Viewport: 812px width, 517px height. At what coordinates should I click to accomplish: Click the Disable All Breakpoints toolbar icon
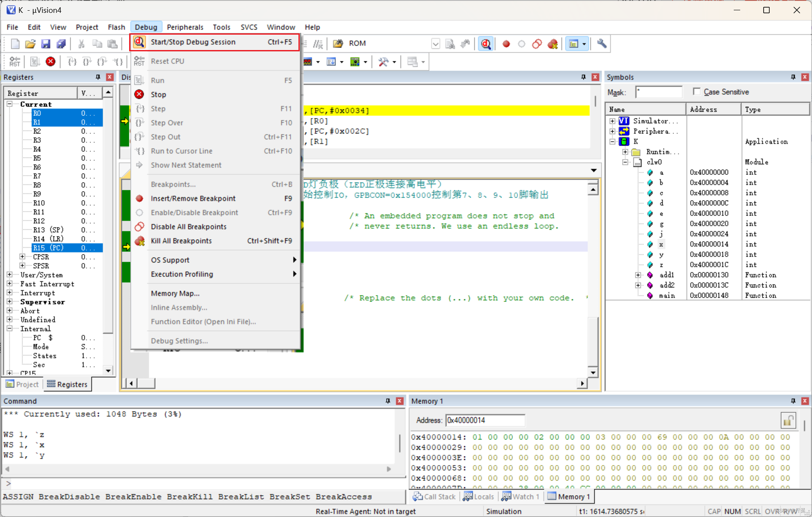point(537,44)
